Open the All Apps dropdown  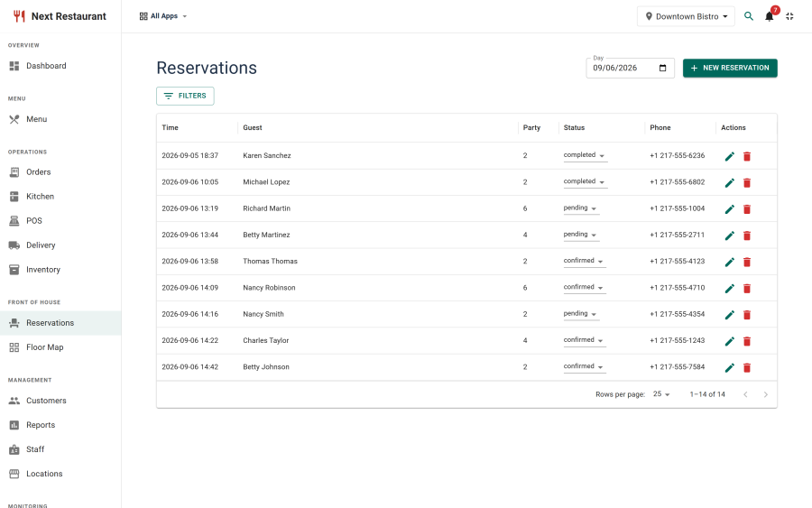point(163,16)
